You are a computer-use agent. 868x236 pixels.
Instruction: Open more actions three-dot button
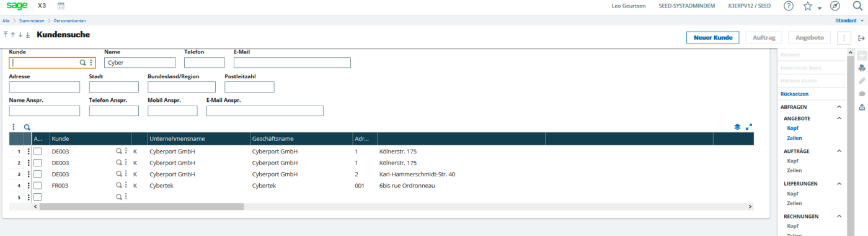click(844, 38)
